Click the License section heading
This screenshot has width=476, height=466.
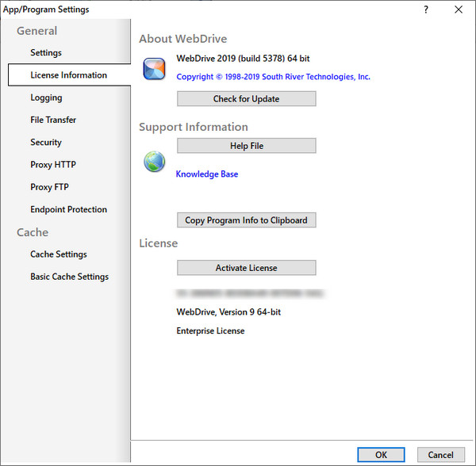coord(158,243)
